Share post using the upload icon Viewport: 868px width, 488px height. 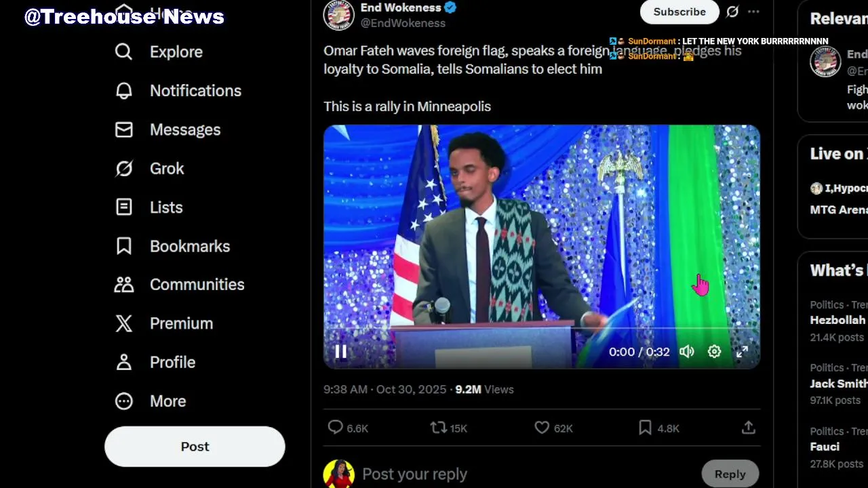pos(748,428)
